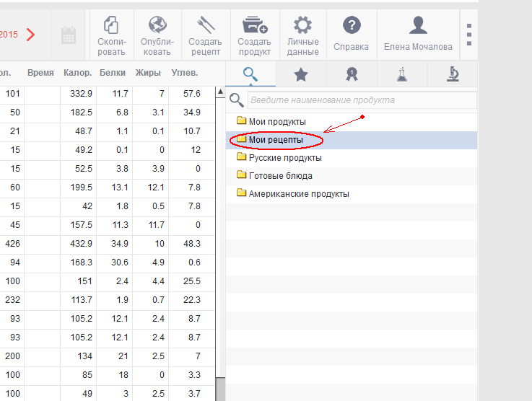Image resolution: width=532 pixels, height=401 pixels.
Task: Select the flask tab icon
Action: (x=401, y=74)
